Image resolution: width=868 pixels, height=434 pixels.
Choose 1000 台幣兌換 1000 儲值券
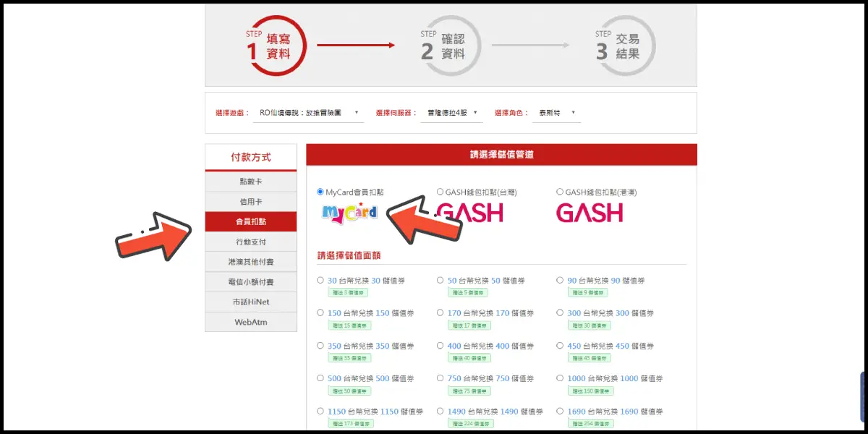coord(560,378)
